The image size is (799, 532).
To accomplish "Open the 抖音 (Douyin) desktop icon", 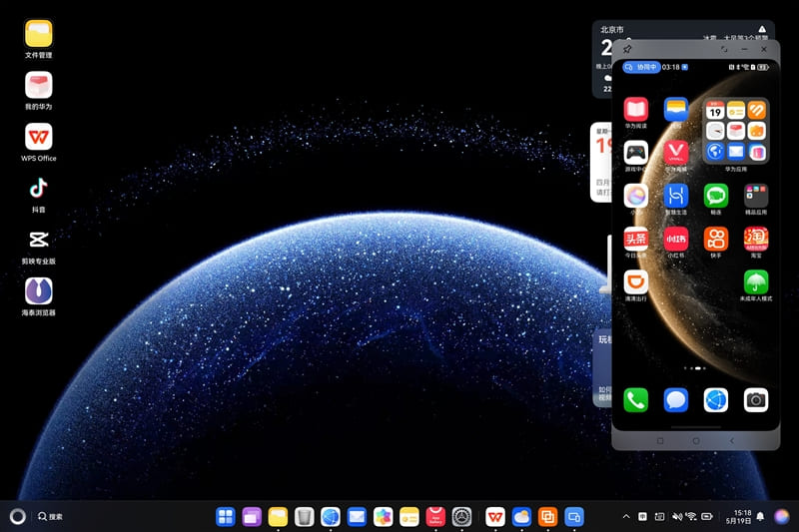I will 38,189.
